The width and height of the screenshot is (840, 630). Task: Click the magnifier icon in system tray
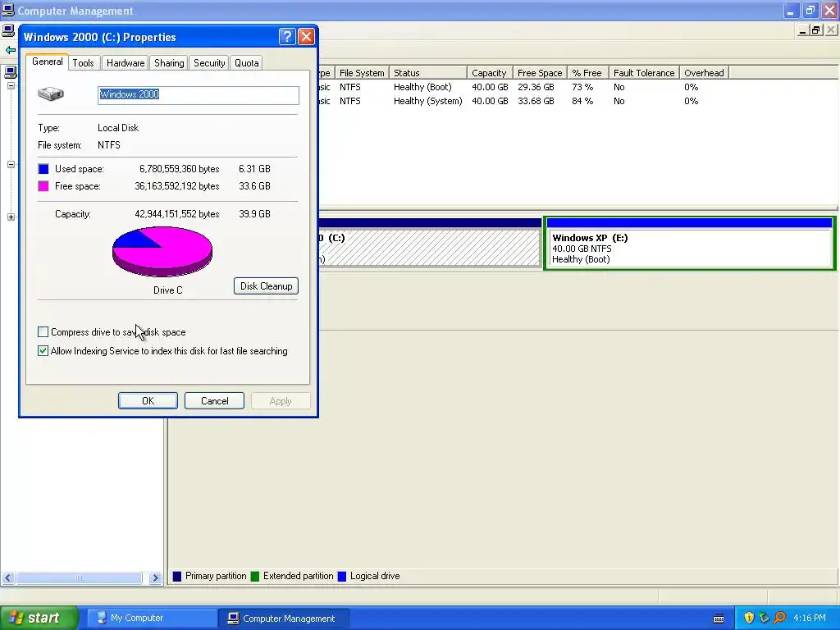point(780,618)
